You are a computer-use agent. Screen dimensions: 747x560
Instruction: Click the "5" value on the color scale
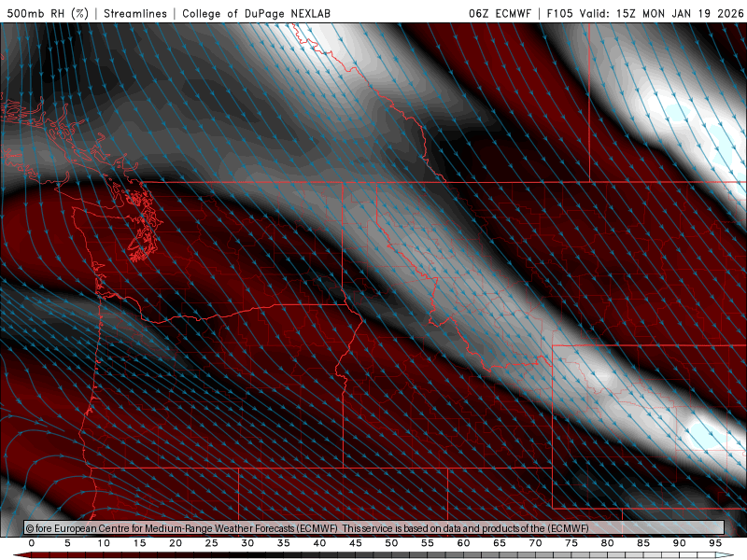tap(67, 543)
